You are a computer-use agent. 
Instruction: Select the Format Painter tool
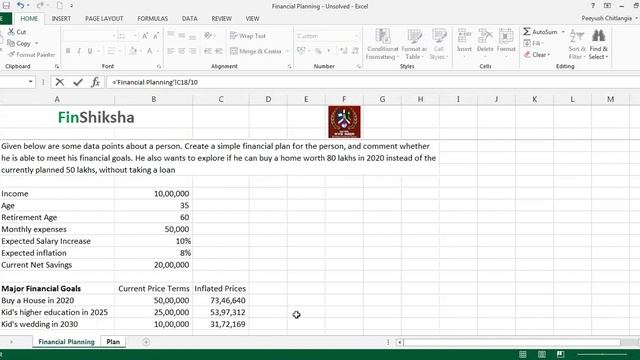coord(31,55)
